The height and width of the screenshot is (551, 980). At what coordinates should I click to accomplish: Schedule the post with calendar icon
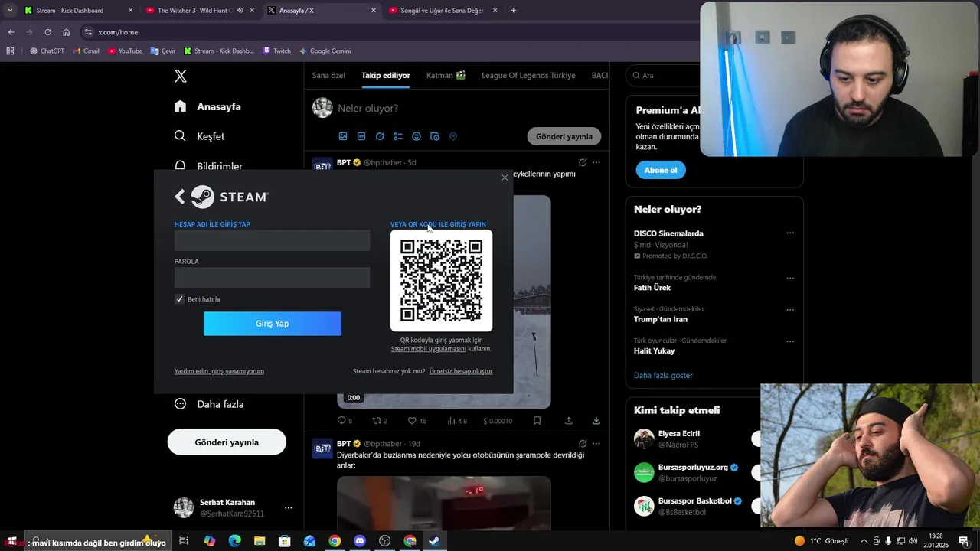click(435, 136)
